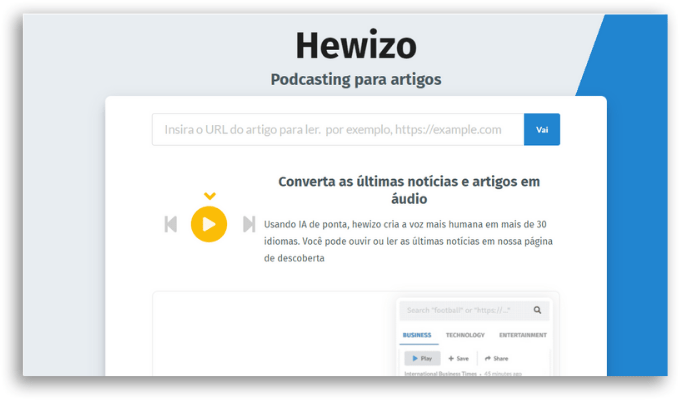Focus the article URL input field
The width and height of the screenshot is (700, 400).
point(338,129)
